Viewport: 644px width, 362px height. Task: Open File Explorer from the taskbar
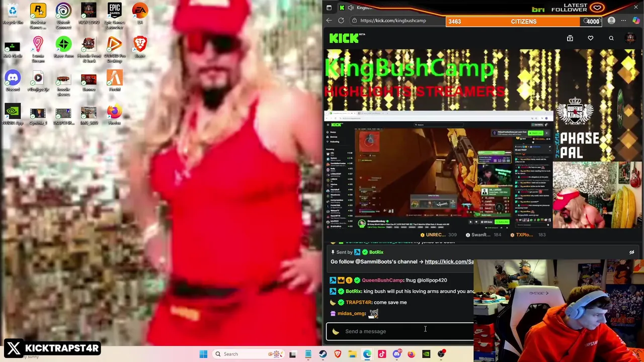pyautogui.click(x=352, y=354)
